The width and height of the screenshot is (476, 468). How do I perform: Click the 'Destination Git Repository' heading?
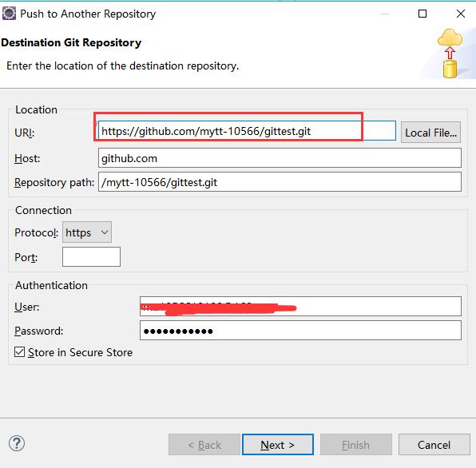[x=71, y=42]
